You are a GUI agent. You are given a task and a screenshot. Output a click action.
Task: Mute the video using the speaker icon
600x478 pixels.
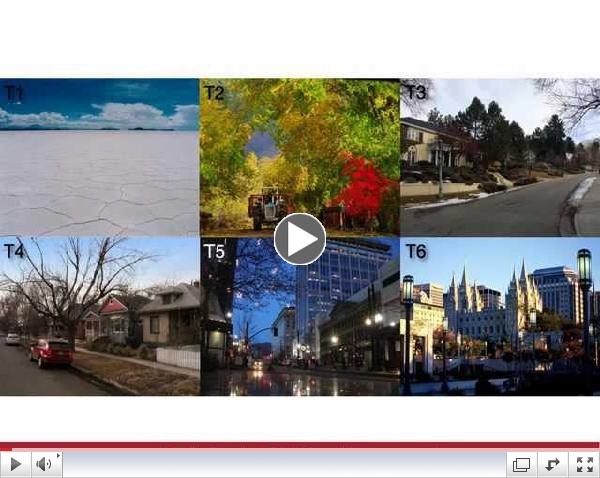click(44, 464)
